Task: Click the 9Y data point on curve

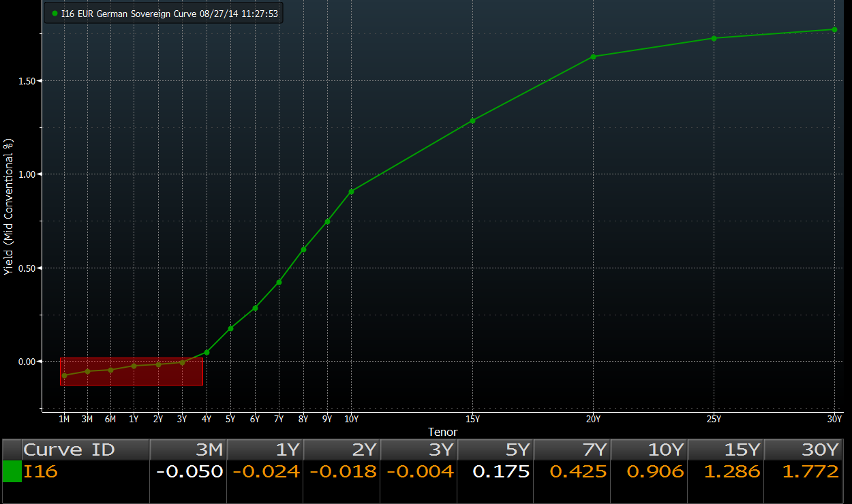Action: (x=327, y=221)
